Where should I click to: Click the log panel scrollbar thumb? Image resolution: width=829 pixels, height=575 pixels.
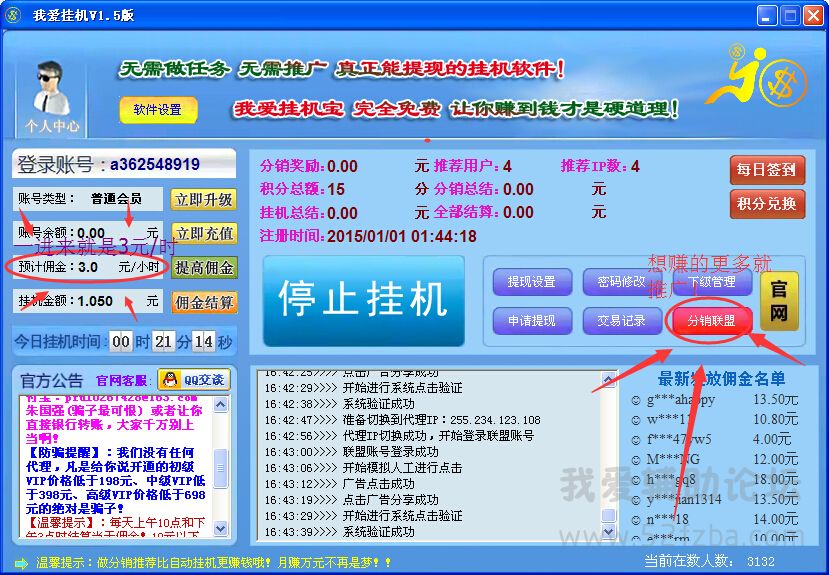click(609, 515)
